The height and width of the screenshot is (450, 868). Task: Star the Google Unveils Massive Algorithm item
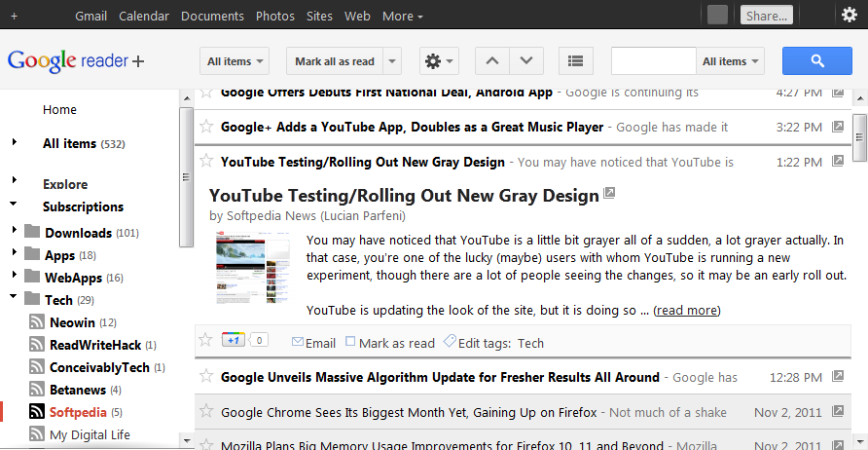pos(206,376)
